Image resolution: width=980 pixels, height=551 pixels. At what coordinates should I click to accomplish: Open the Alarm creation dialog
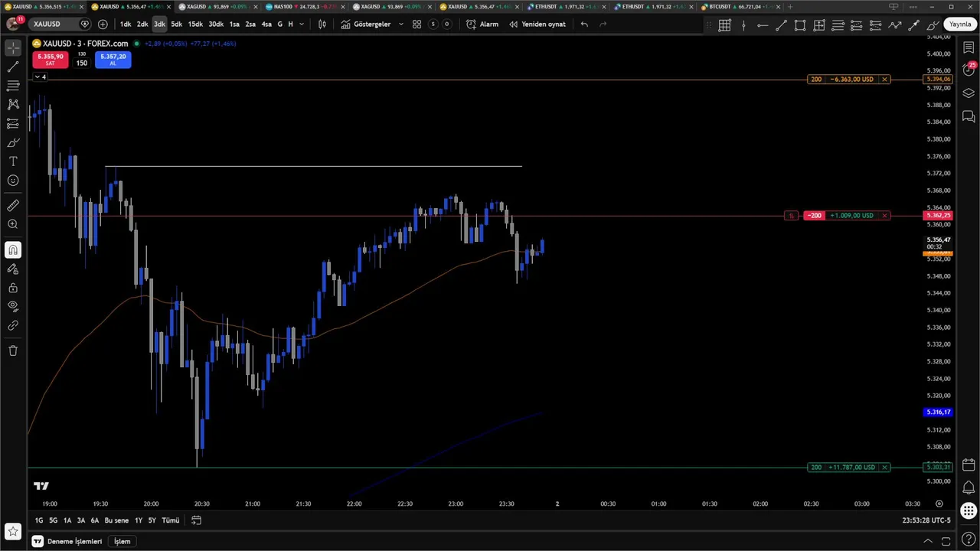click(x=482, y=24)
